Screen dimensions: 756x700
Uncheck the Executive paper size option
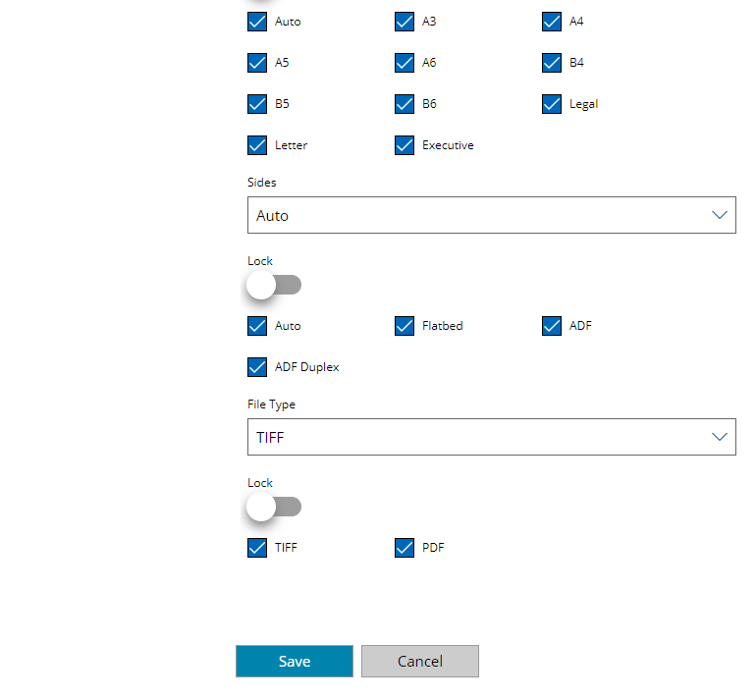point(405,145)
